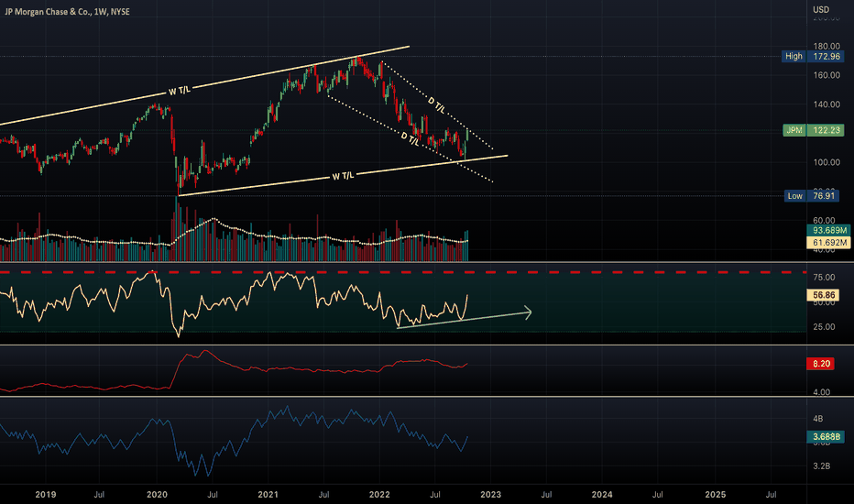Click the 4B axis label
Viewport: 854px width, 504px height.
tap(817, 419)
